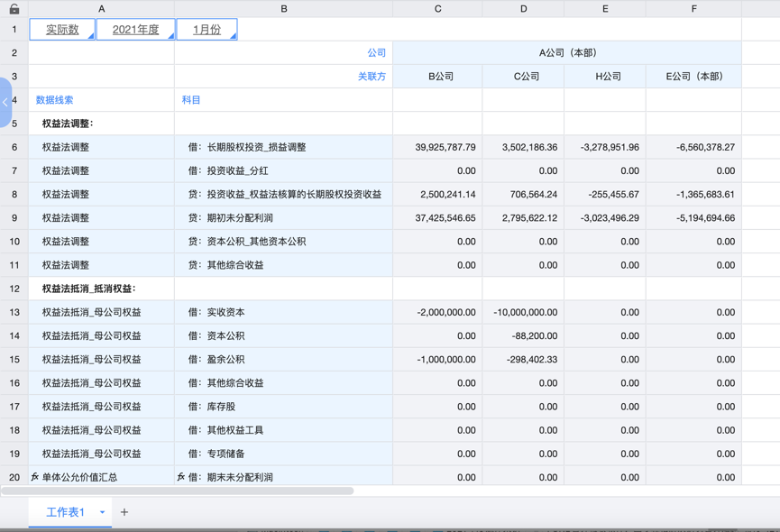
Task: Select the value -1,365,683.61 cell
Action: click(x=693, y=195)
